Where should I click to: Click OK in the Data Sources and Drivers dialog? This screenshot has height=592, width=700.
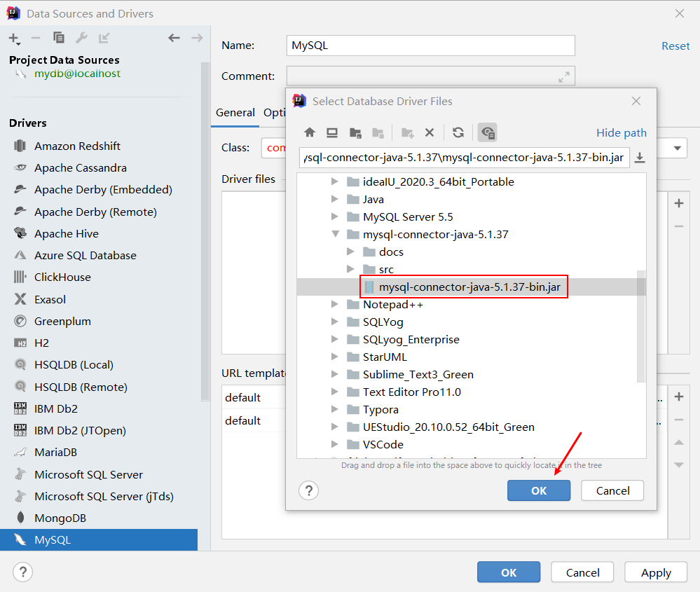coord(509,572)
